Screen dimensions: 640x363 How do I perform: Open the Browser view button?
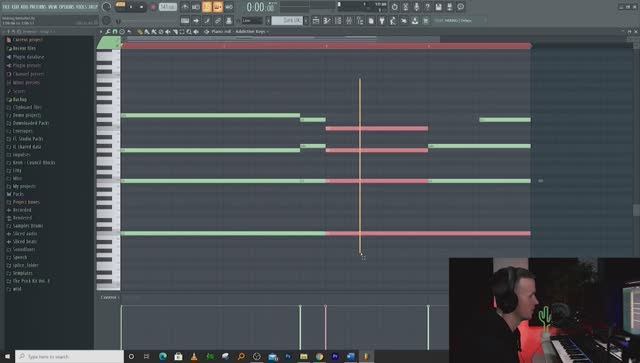coord(360,20)
